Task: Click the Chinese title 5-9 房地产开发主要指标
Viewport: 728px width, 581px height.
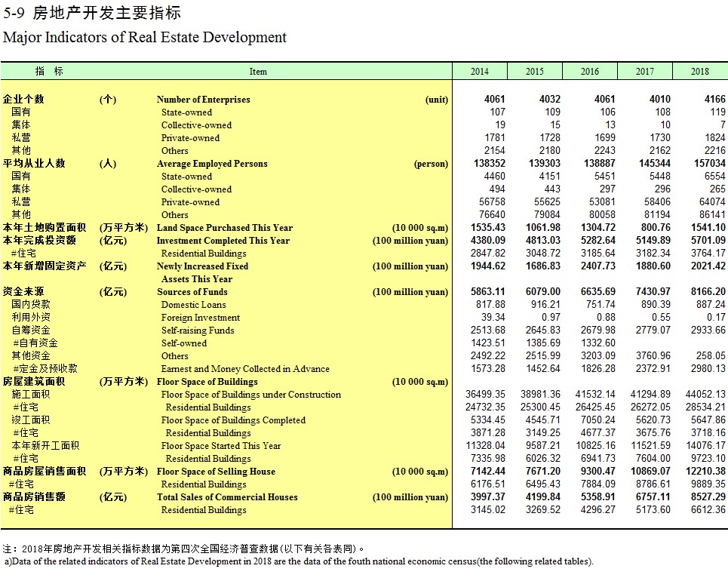Action: tap(92, 13)
